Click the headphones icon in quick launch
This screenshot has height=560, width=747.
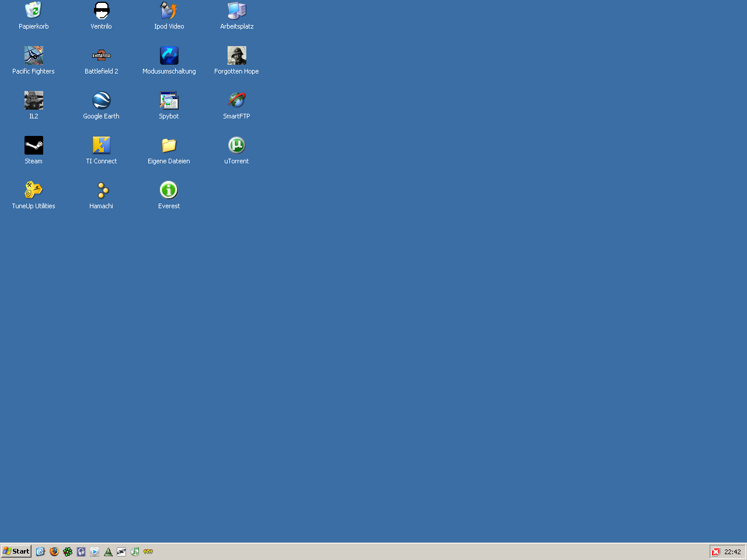click(81, 551)
